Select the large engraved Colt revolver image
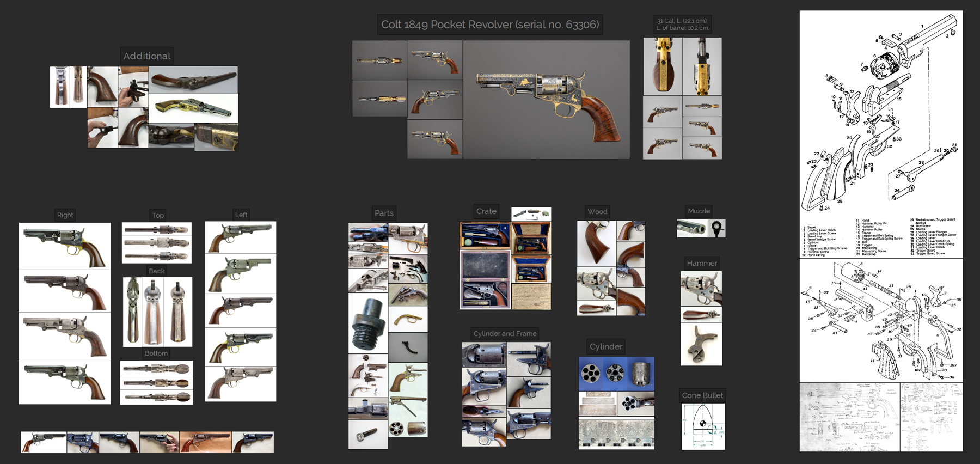This screenshot has width=980, height=464. (546, 100)
